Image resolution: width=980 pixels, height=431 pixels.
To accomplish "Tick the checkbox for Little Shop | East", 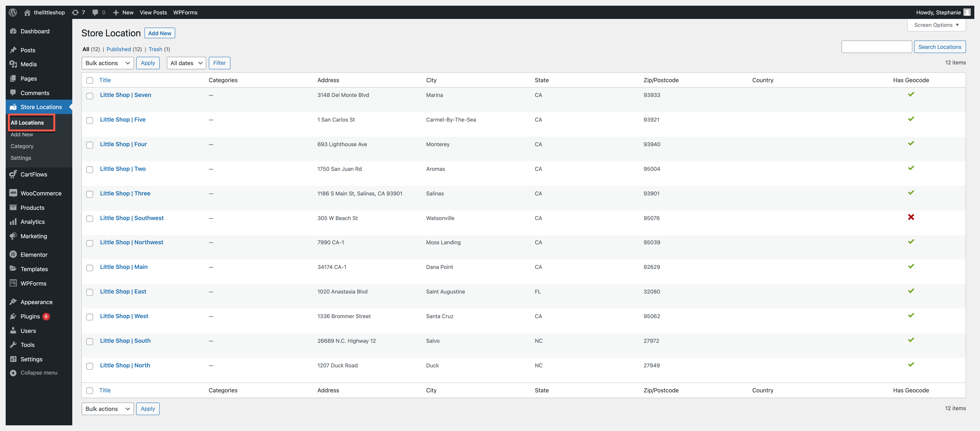I will point(90,292).
